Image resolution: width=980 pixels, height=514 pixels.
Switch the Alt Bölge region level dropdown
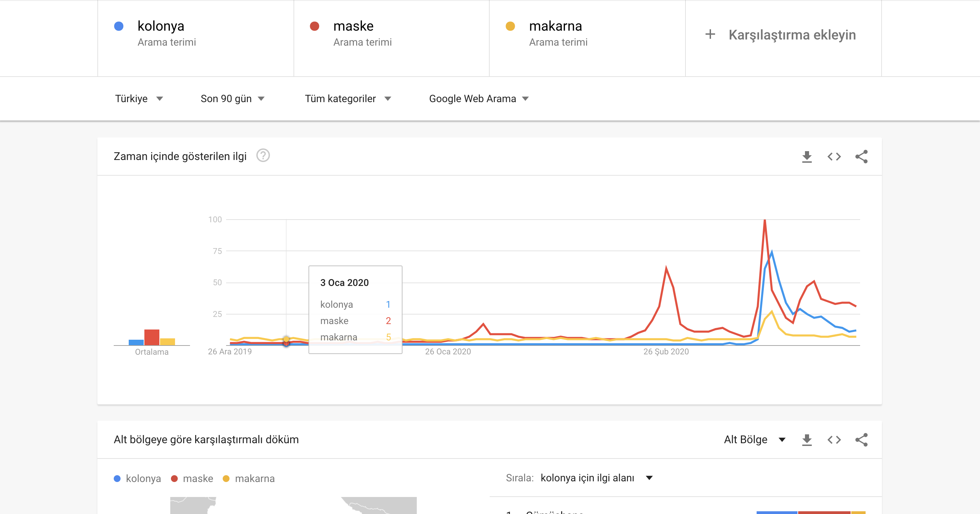click(754, 440)
